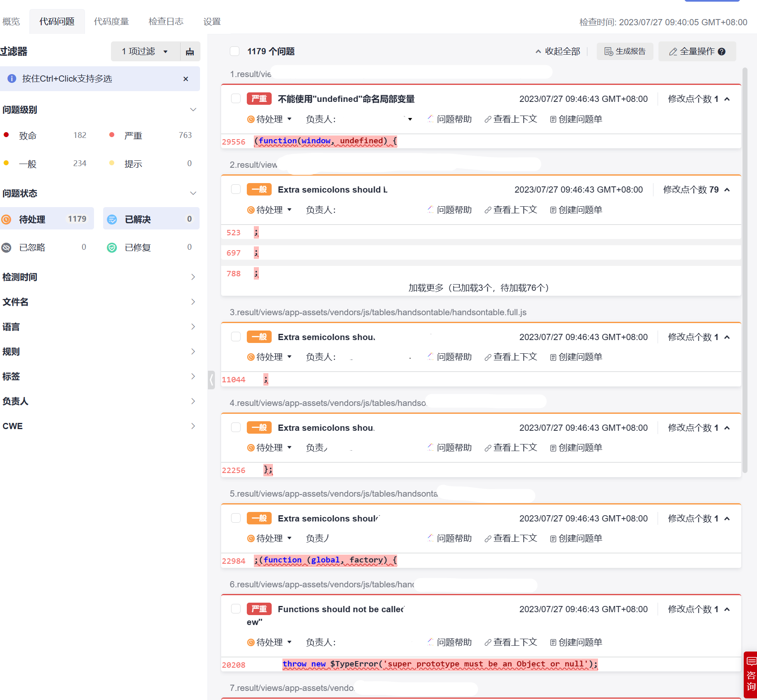Screen dimensions: 757x700
Task: Select the 已忽略 status filter
Action: tap(47, 247)
